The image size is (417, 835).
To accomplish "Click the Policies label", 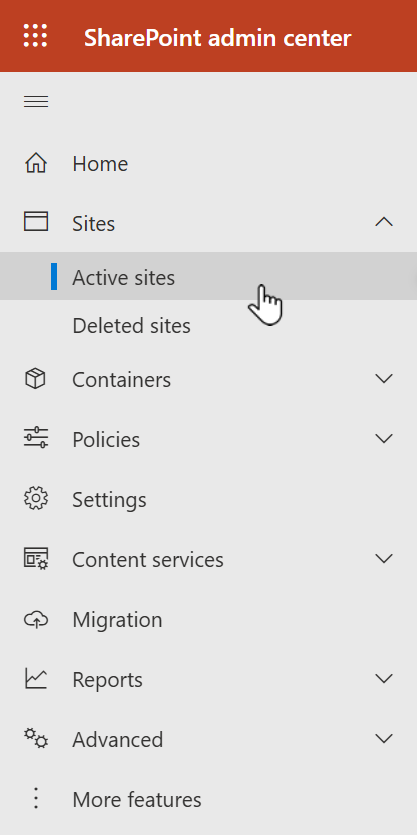I will click(x=106, y=440).
